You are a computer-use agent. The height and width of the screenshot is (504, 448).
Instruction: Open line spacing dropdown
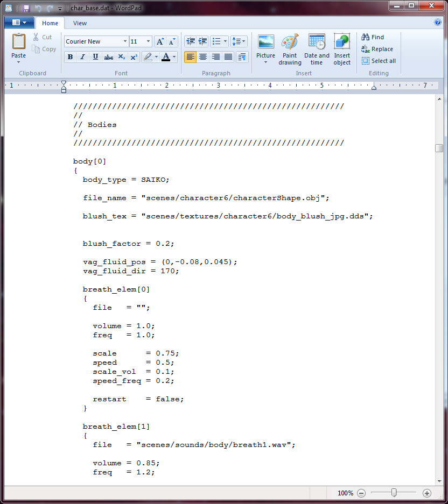[239, 41]
